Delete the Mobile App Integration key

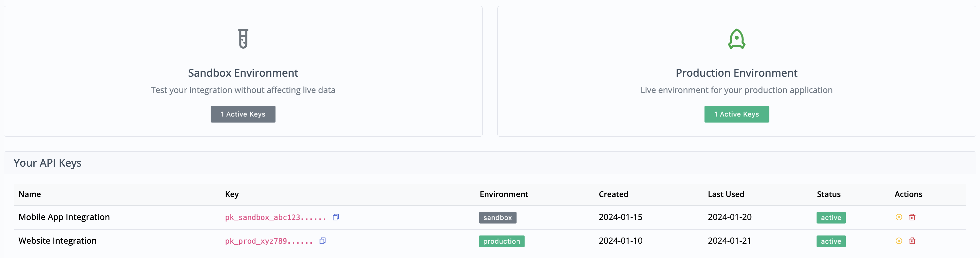pos(912,217)
